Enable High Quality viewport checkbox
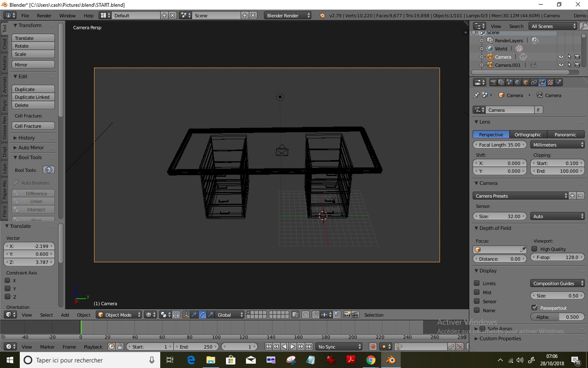This screenshot has height=368, width=588. [535, 249]
